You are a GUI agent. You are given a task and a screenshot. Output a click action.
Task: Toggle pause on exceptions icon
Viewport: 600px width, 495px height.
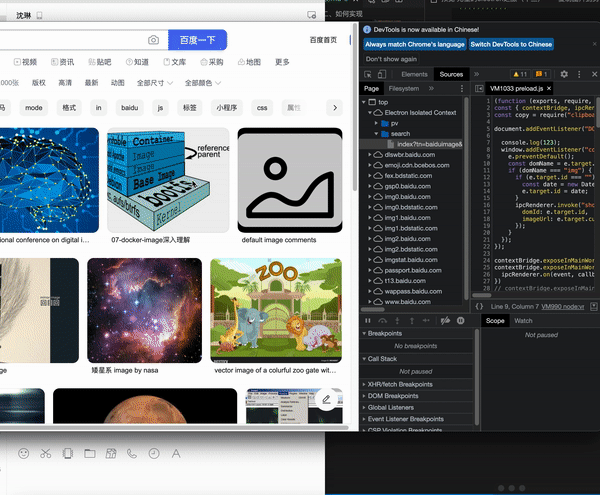(x=461, y=321)
